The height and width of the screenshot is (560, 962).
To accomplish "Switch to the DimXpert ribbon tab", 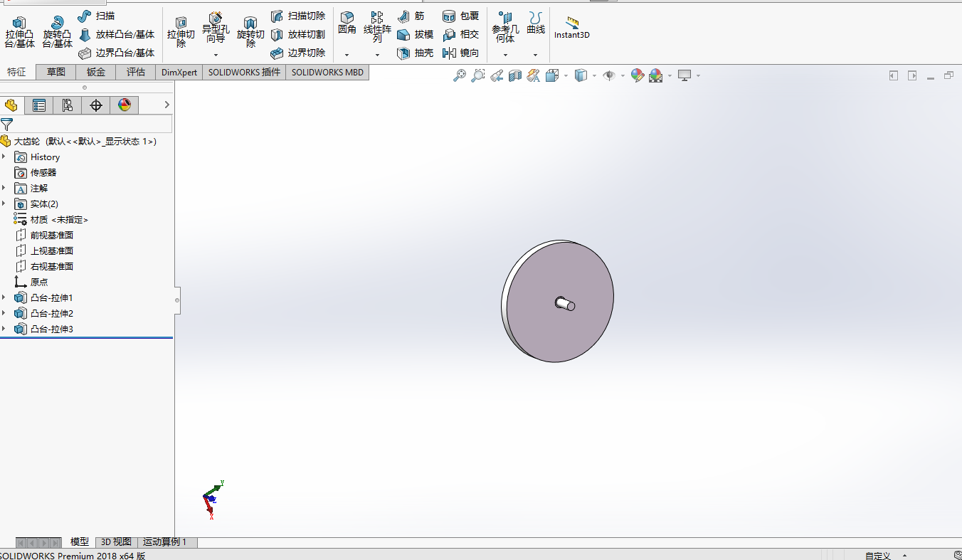I will [179, 72].
